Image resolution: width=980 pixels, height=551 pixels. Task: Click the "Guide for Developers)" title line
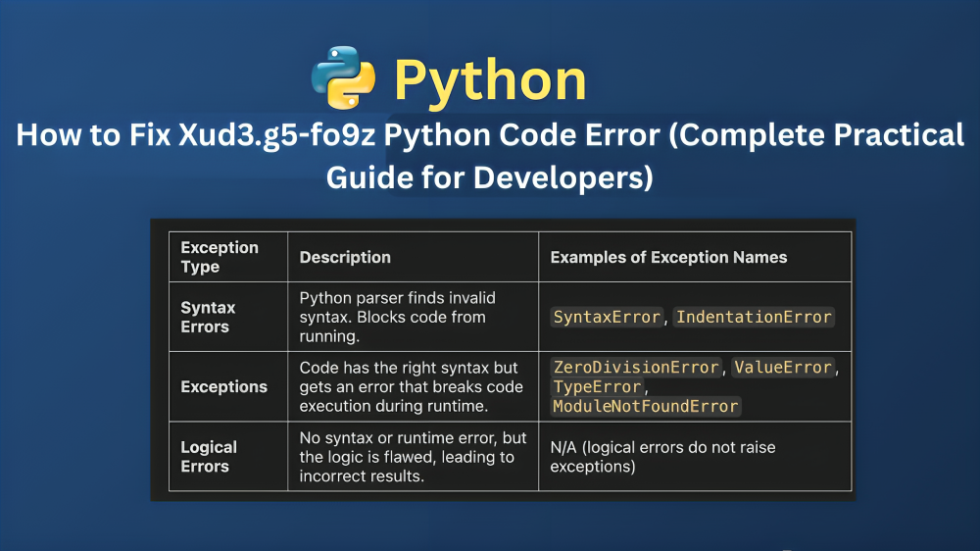(x=489, y=177)
